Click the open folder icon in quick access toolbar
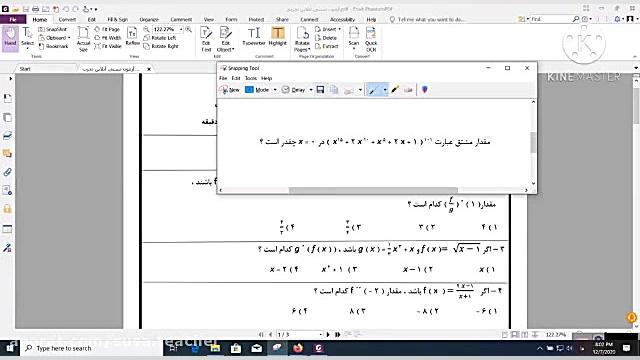Image resolution: width=640 pixels, height=360 pixels. pyautogui.click(x=16, y=9)
